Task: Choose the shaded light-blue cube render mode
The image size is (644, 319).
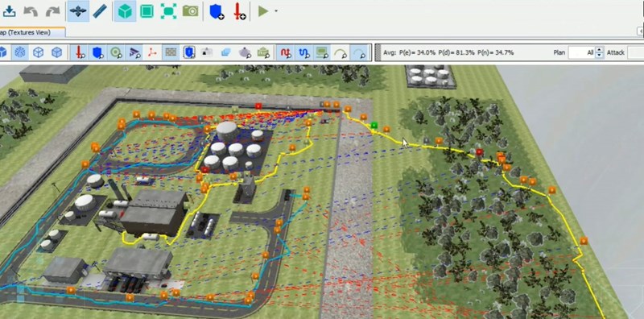Action: (56, 52)
